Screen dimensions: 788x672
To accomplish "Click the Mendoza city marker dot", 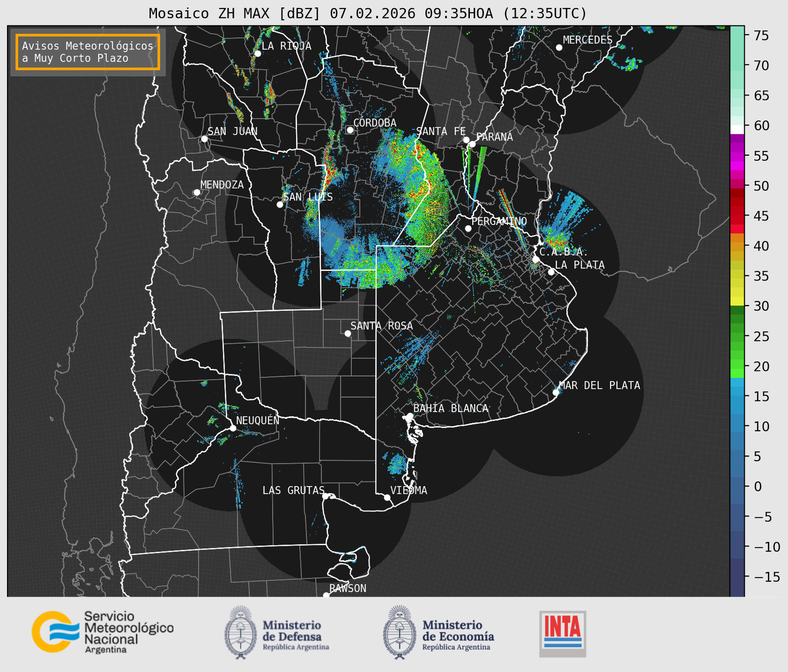I will 197,193.
